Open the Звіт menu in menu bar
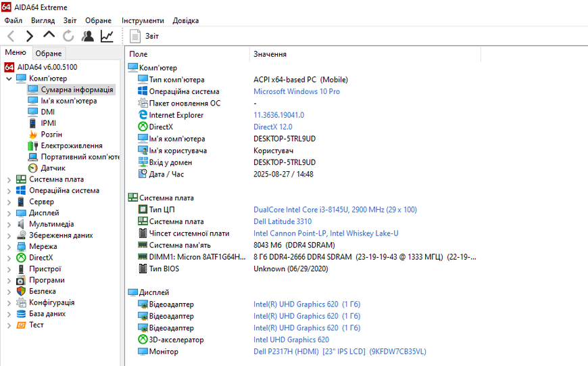The height and width of the screenshot is (366, 588). click(70, 21)
